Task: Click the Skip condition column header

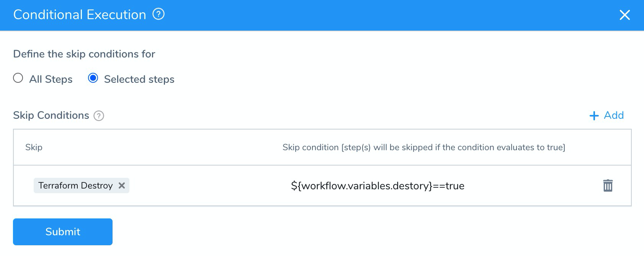Action: (424, 147)
